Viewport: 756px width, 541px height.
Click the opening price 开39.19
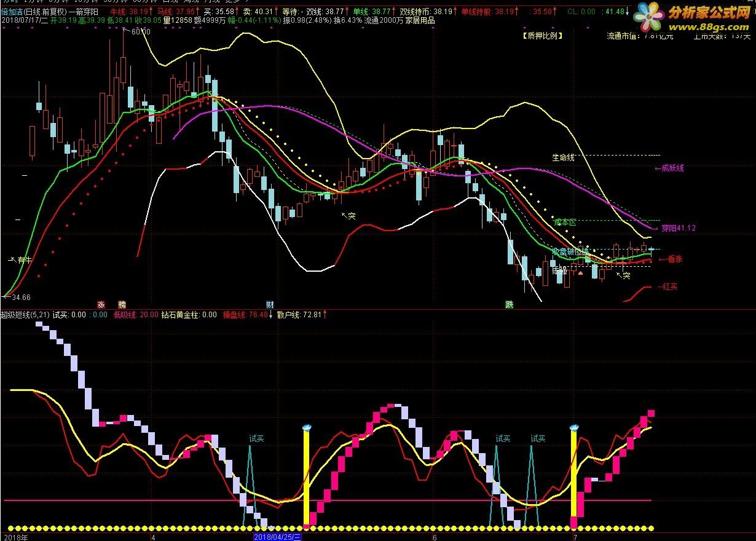tap(63, 20)
